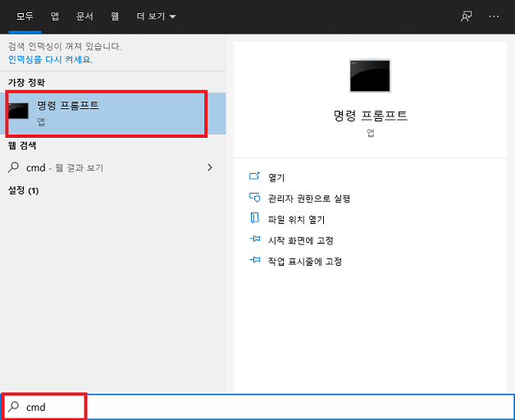Viewport: 515px width, 420px height.
Task: Switch to the 모두 tab
Action: [25, 16]
